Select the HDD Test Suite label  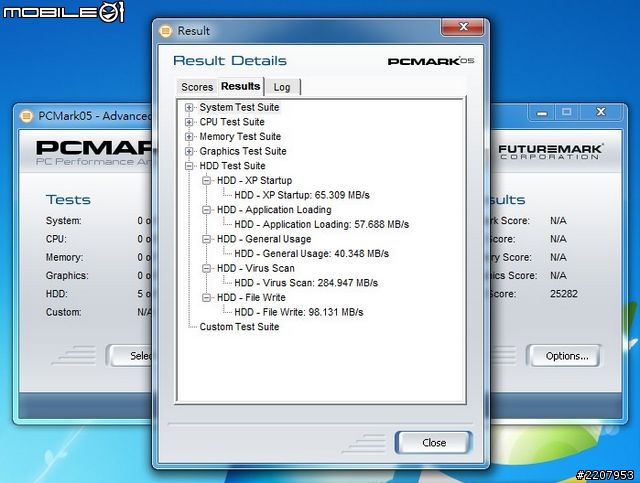[x=232, y=166]
